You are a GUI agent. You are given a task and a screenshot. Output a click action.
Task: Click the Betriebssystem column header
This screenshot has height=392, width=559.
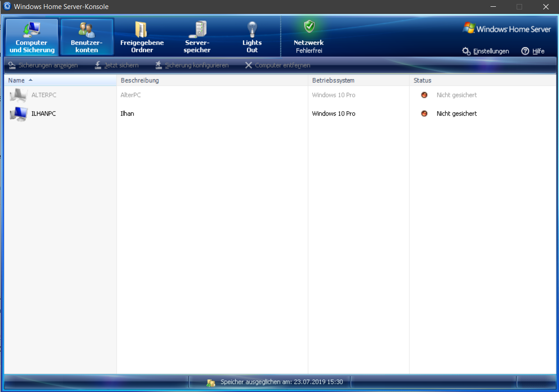pyautogui.click(x=333, y=81)
